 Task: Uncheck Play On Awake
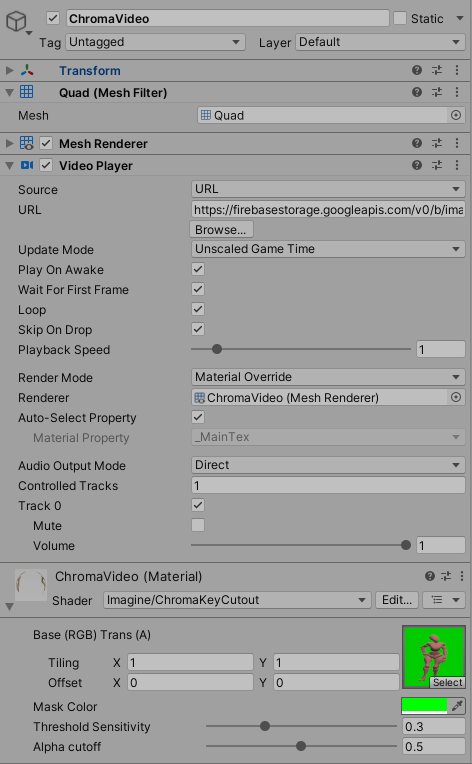[x=198, y=269]
